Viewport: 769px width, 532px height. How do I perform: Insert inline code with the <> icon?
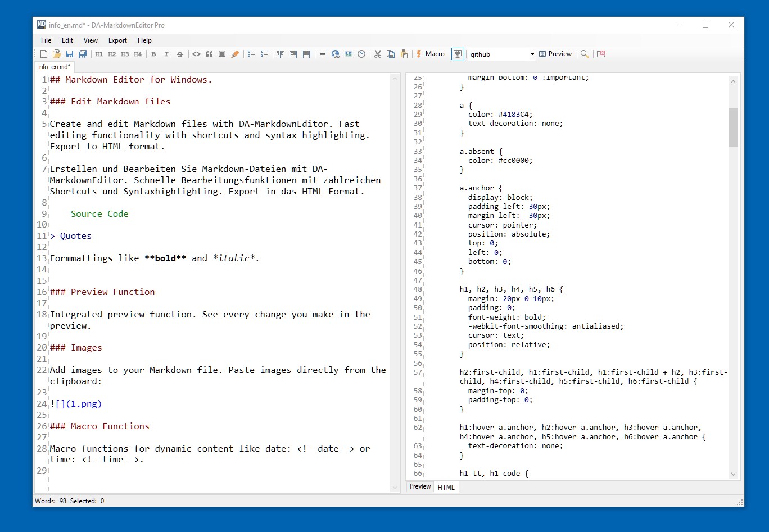(x=196, y=54)
